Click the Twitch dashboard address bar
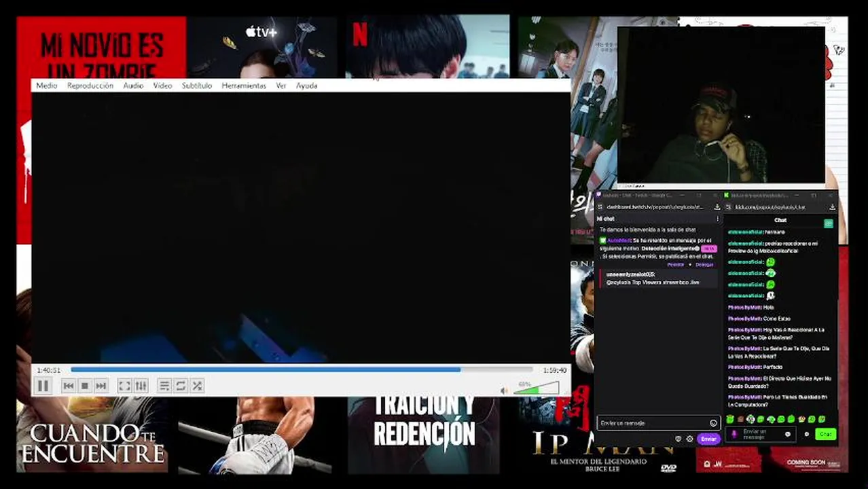 pyautogui.click(x=655, y=206)
